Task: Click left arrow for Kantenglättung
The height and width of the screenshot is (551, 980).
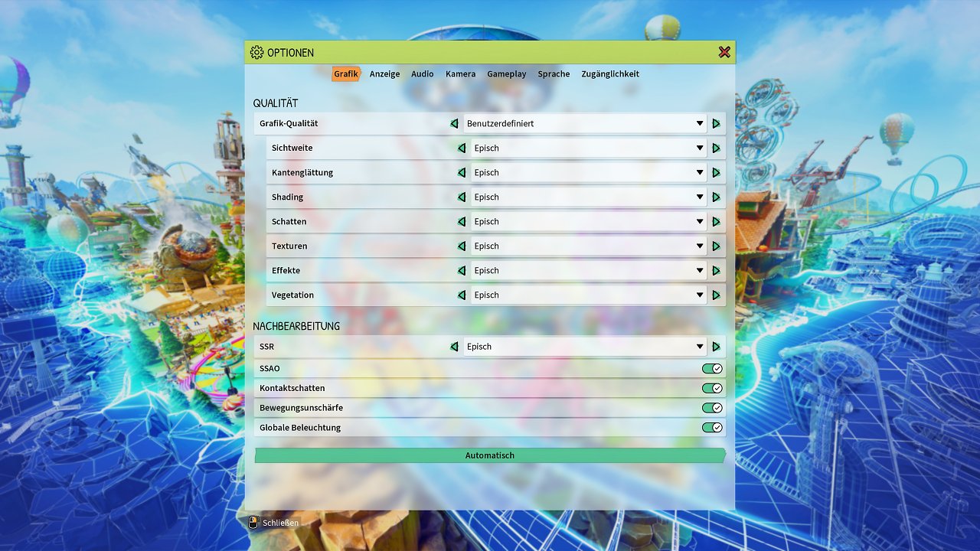Action: point(462,172)
